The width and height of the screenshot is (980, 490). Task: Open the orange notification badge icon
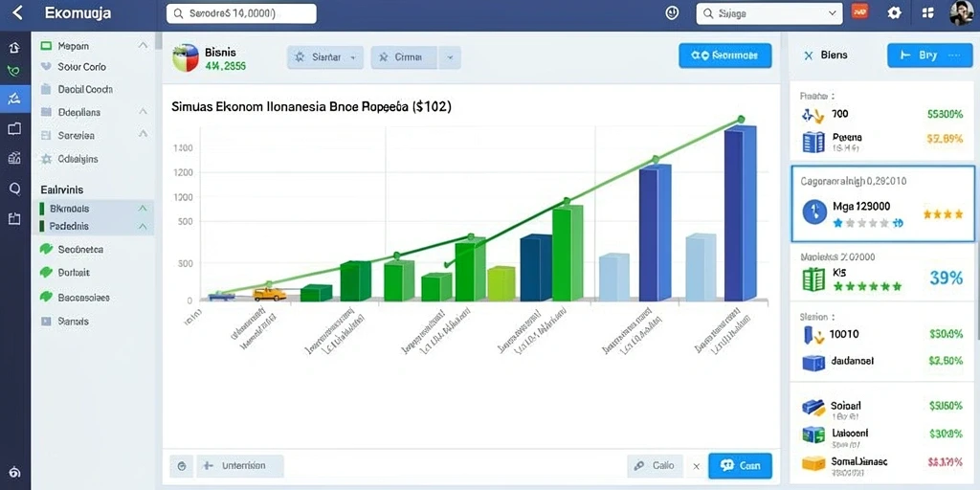pyautogui.click(x=860, y=11)
